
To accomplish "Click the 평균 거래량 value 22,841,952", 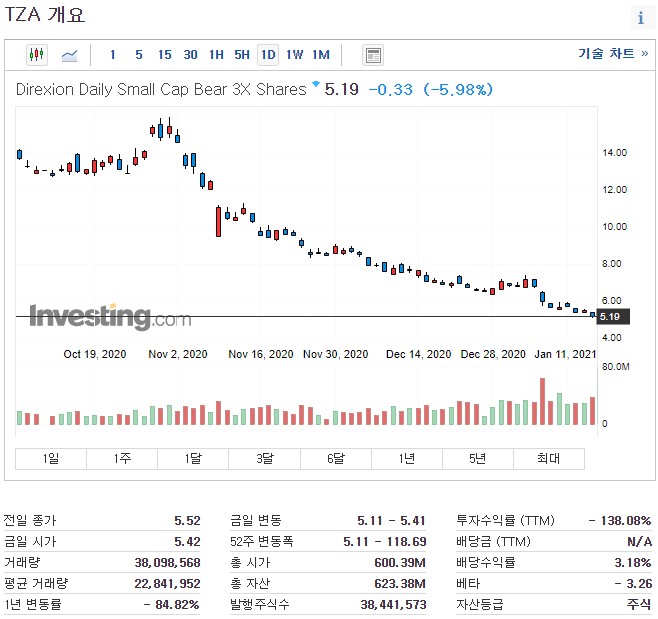I will pyautogui.click(x=167, y=583).
